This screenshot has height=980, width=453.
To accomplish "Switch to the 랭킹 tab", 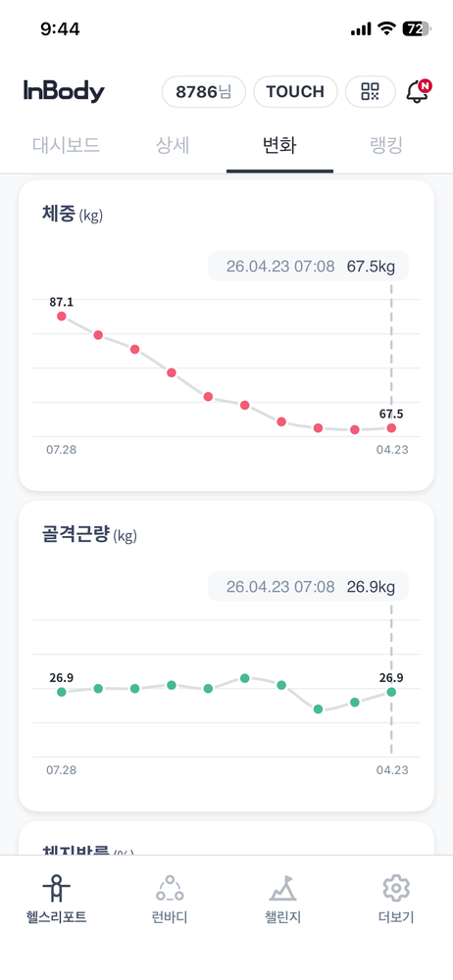I will (386, 146).
